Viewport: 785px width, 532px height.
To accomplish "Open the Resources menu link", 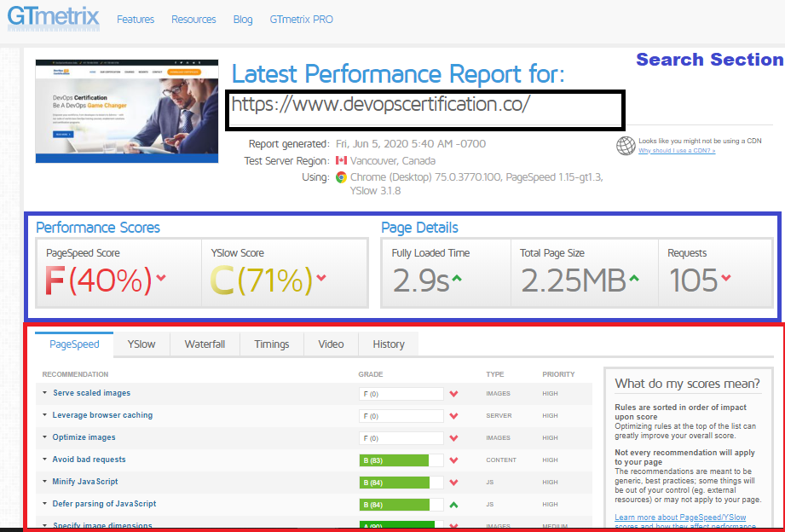I will (193, 20).
